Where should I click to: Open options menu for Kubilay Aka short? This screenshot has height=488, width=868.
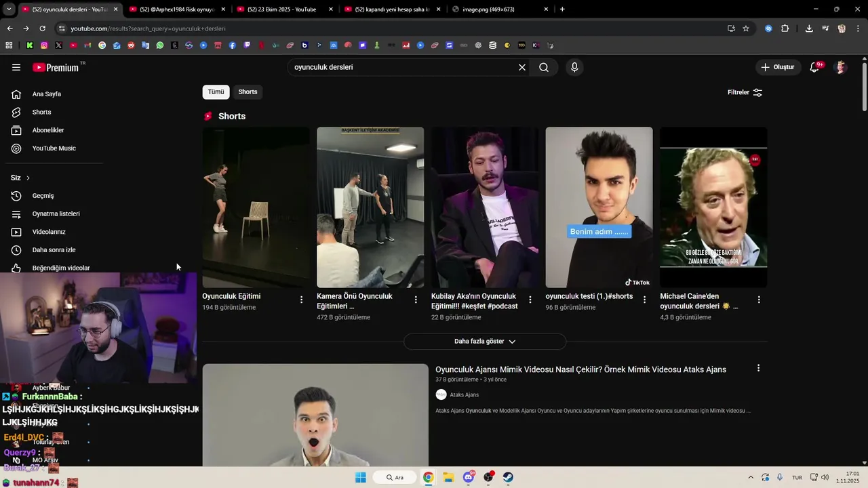coord(530,300)
